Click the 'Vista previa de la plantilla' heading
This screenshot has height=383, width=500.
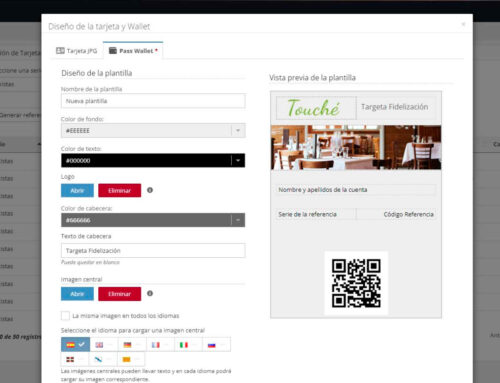coord(312,78)
